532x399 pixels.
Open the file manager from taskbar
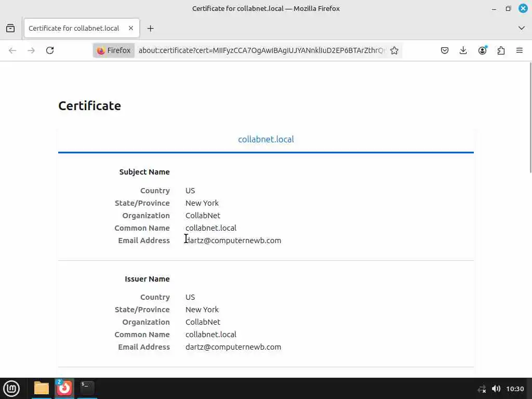(42, 389)
